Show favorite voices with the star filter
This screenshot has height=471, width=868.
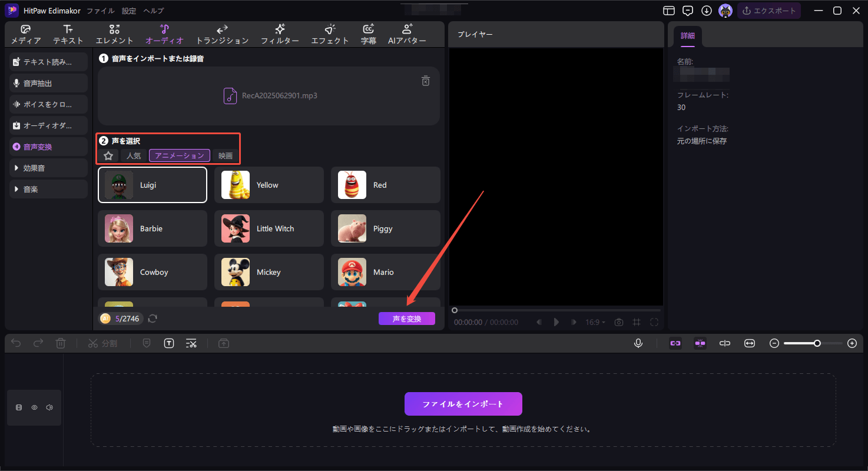[x=108, y=156]
